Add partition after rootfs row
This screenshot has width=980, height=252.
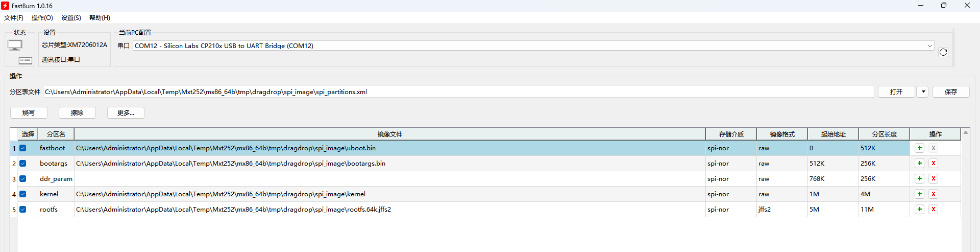click(x=920, y=210)
